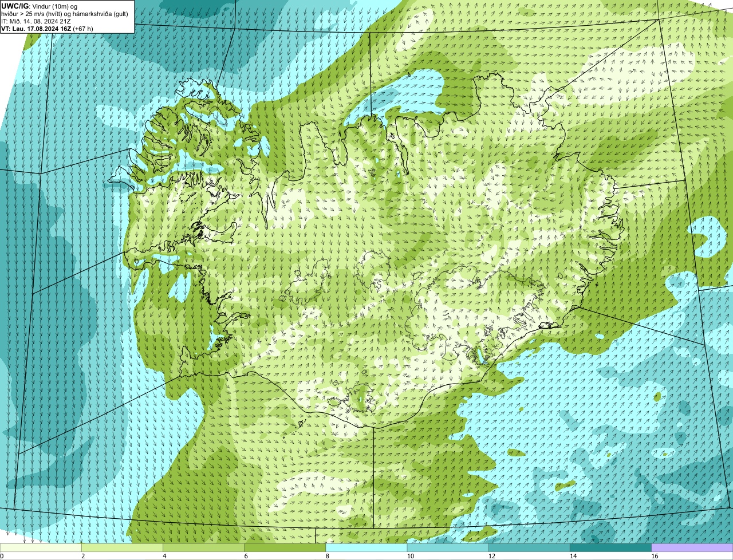The width and height of the screenshot is (733, 560).
Task: Click the pale yellow 0–2 m/s legend swatch
Action: coord(41,547)
